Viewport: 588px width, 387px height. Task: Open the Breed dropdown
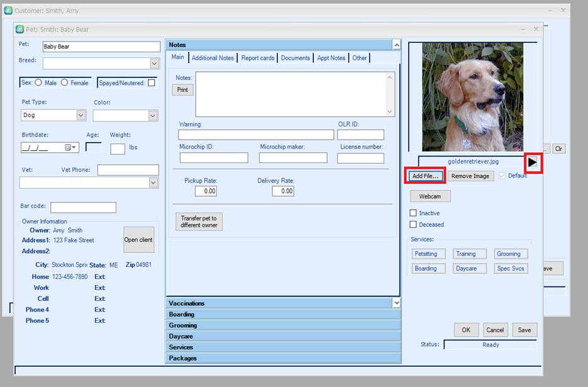pyautogui.click(x=154, y=64)
